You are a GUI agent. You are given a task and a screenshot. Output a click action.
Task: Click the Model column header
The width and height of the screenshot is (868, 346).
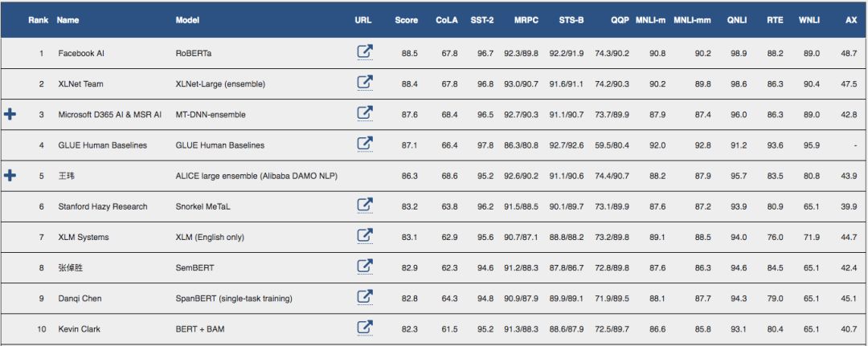click(187, 19)
